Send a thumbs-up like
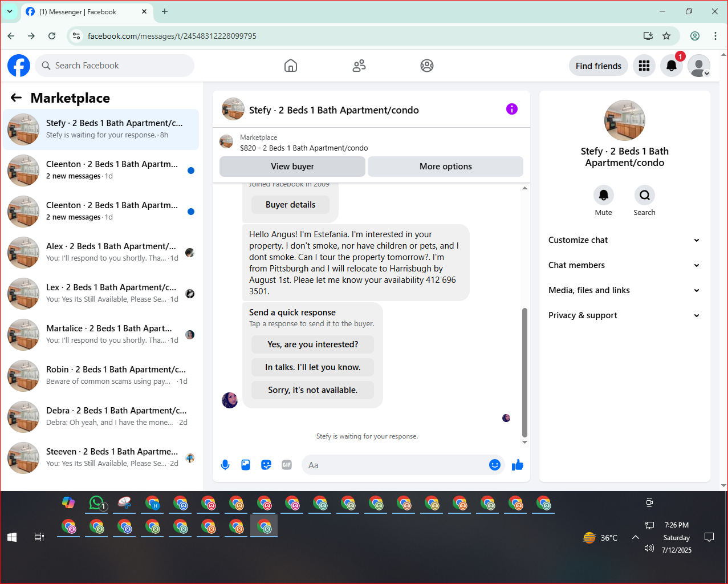The width and height of the screenshot is (728, 584). click(518, 465)
